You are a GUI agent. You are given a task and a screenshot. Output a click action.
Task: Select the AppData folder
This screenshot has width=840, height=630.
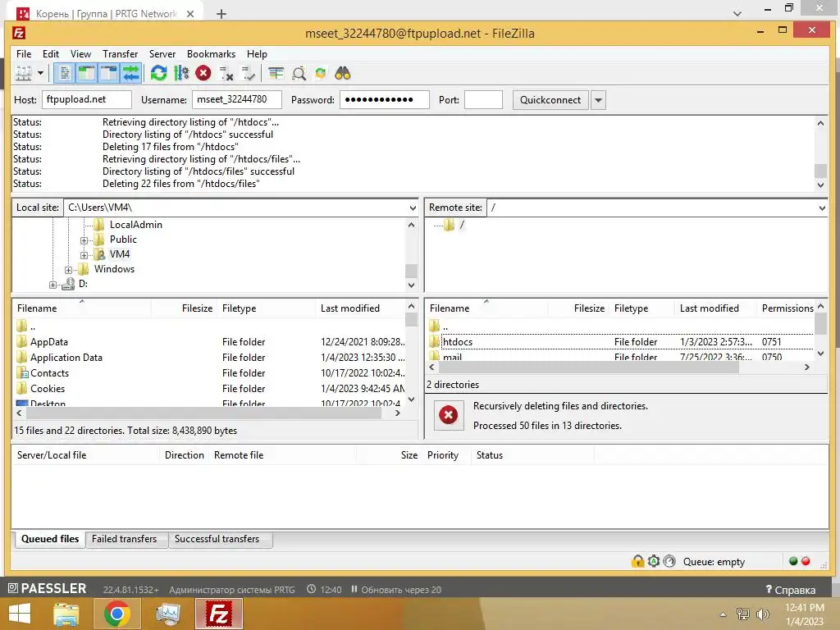pyautogui.click(x=49, y=342)
